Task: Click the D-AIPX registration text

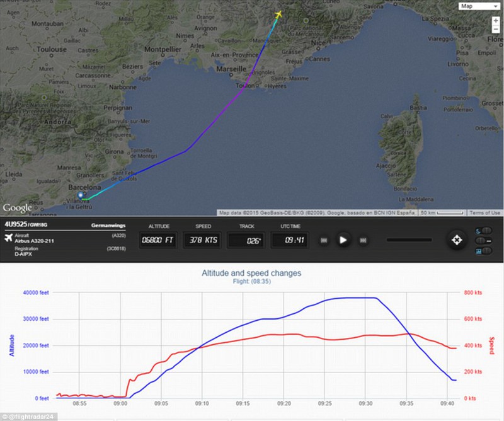Action: point(23,254)
